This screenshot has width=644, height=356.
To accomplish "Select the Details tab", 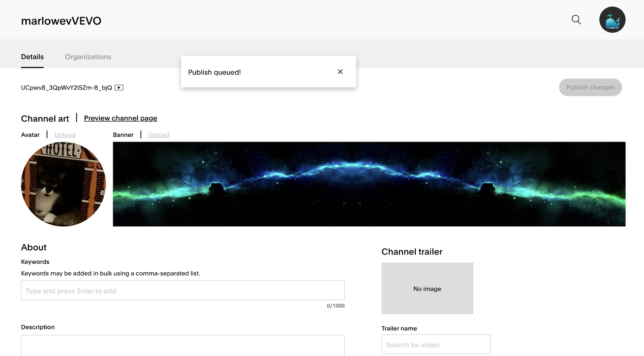I will 32,57.
